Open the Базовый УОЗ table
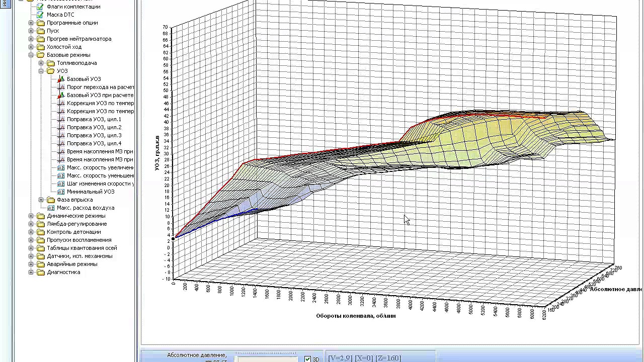 point(84,79)
